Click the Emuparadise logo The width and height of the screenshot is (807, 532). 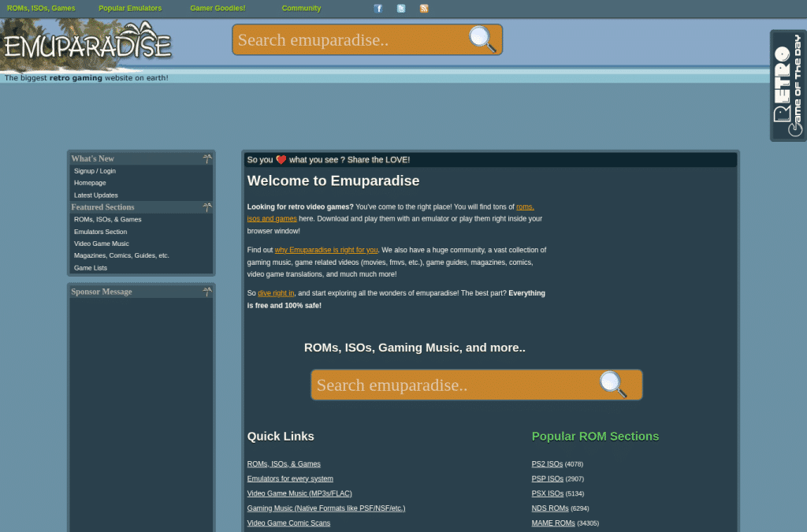pyautogui.click(x=87, y=45)
